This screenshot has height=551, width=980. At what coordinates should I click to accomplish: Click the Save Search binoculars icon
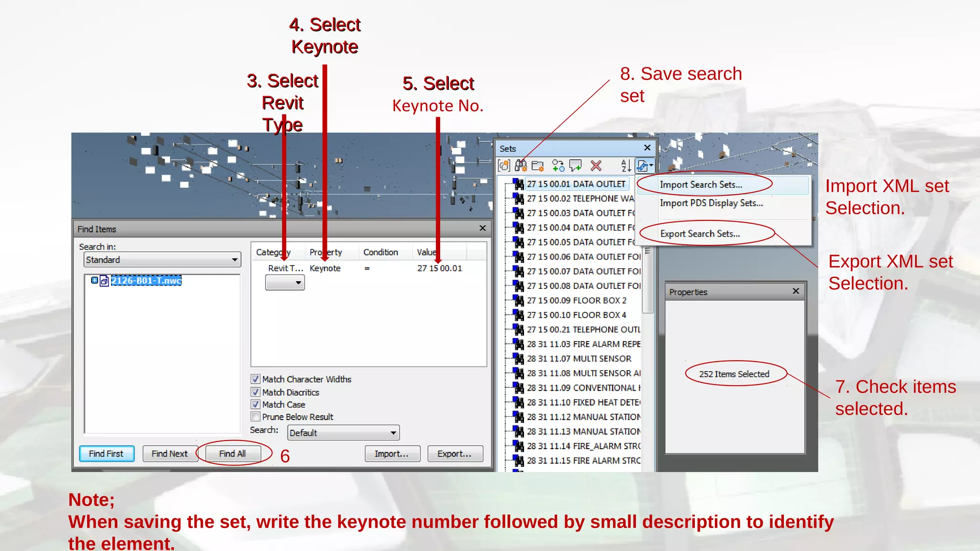521,166
